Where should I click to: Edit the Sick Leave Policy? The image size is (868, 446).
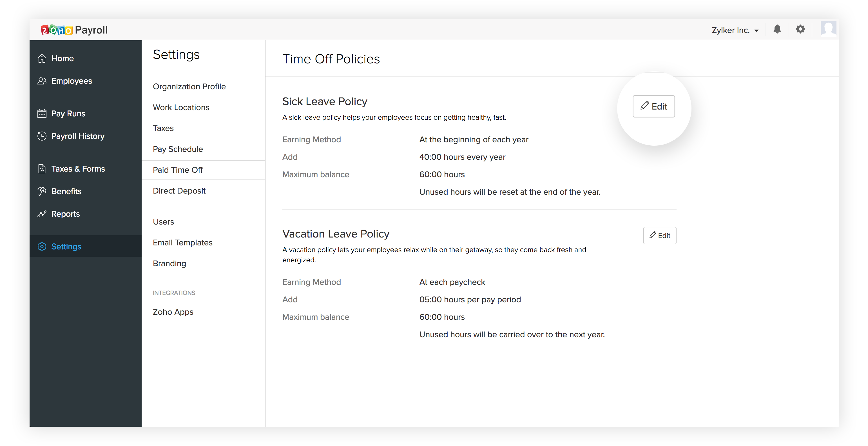[653, 106]
